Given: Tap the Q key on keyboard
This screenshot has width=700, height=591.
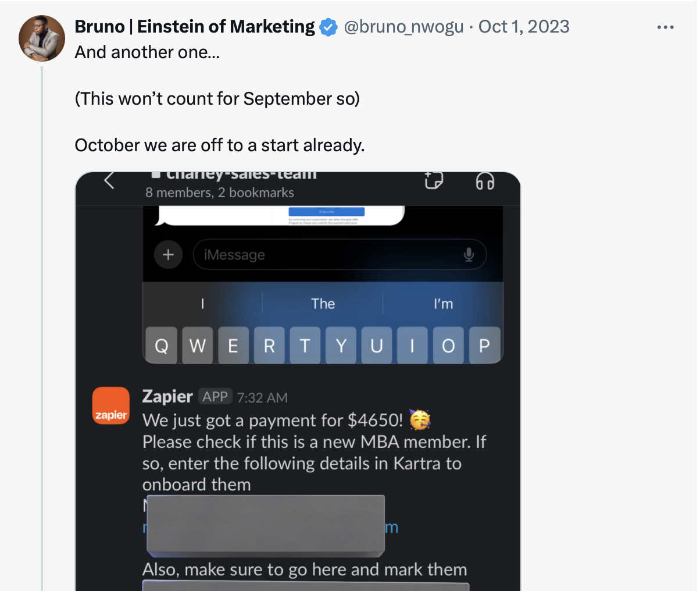Looking at the screenshot, I should (161, 346).
